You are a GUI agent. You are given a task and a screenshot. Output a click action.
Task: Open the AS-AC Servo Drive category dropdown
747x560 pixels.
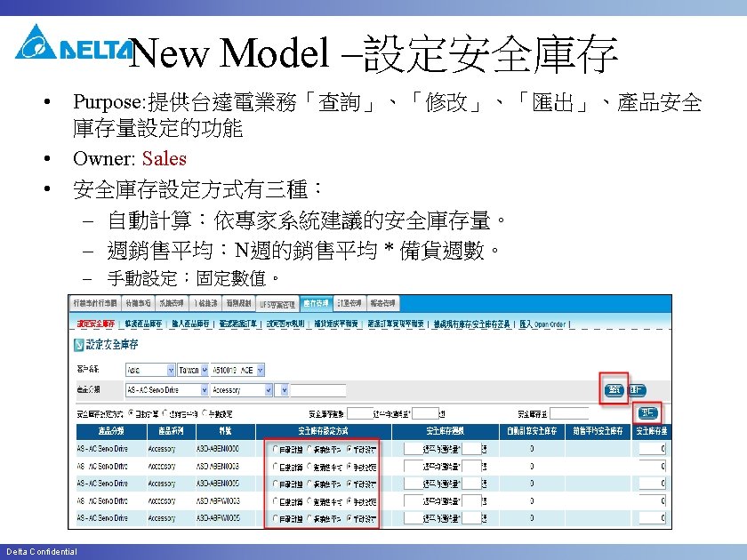point(167,390)
